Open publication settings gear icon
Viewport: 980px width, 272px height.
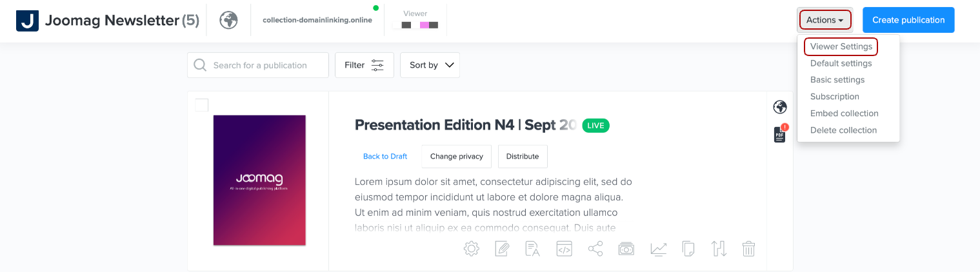pyautogui.click(x=472, y=249)
